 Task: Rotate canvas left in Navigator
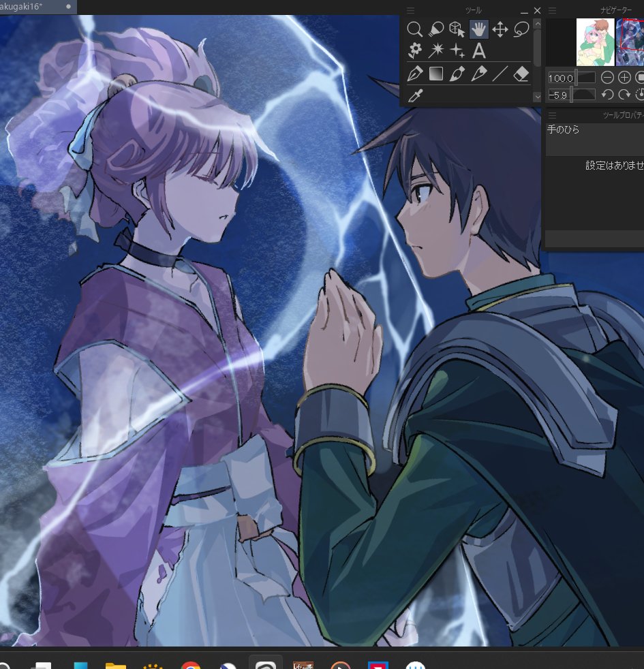pyautogui.click(x=607, y=94)
